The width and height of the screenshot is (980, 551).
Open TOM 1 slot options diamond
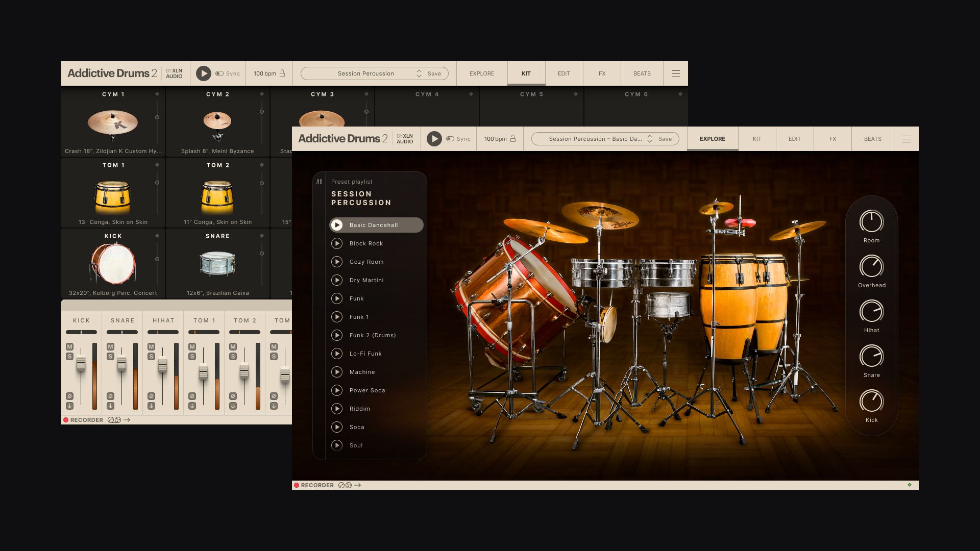tap(157, 165)
